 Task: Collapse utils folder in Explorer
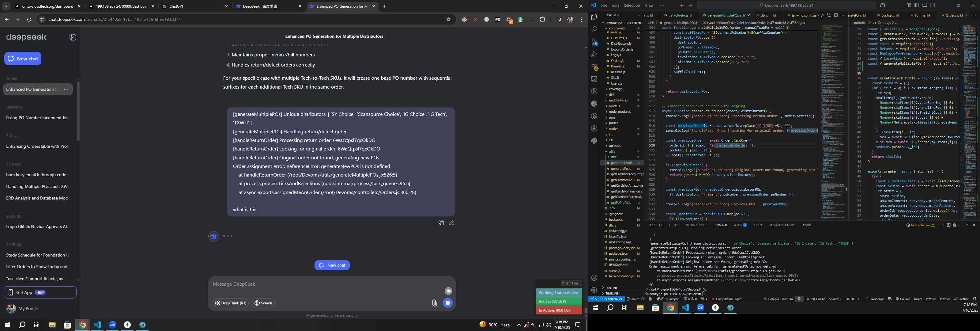(x=612, y=152)
